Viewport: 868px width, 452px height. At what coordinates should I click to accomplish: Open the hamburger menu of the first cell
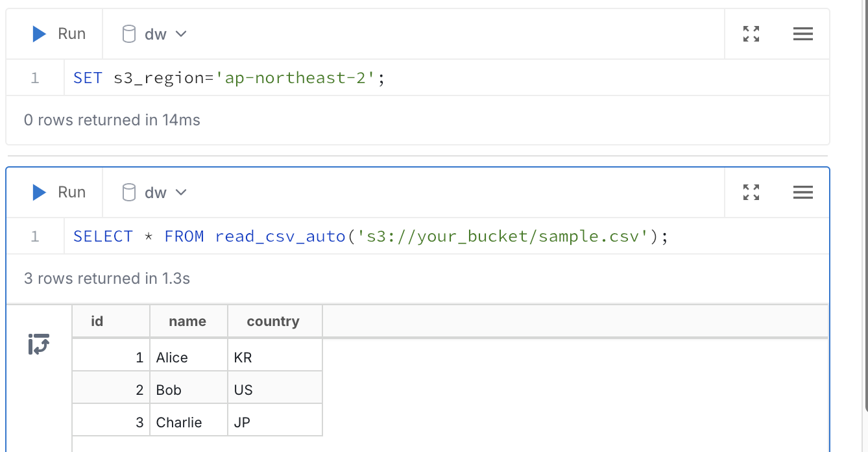[802, 34]
